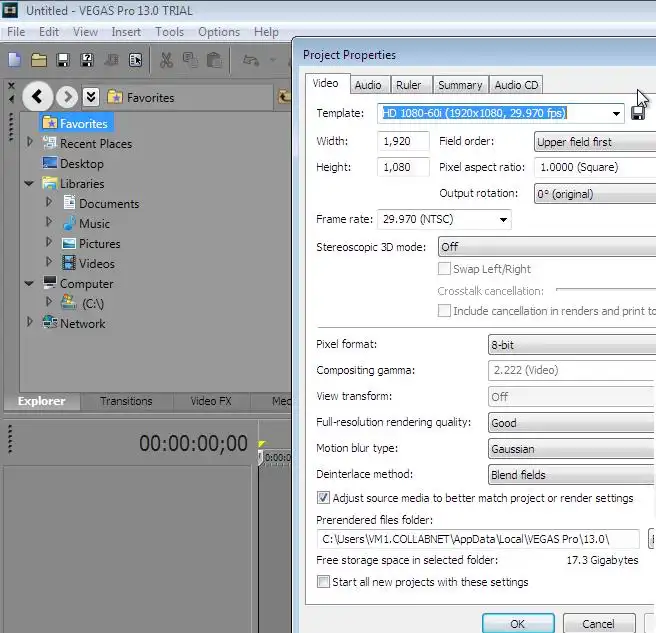
Task: Open the Output rotation dropdown
Action: (x=595, y=194)
